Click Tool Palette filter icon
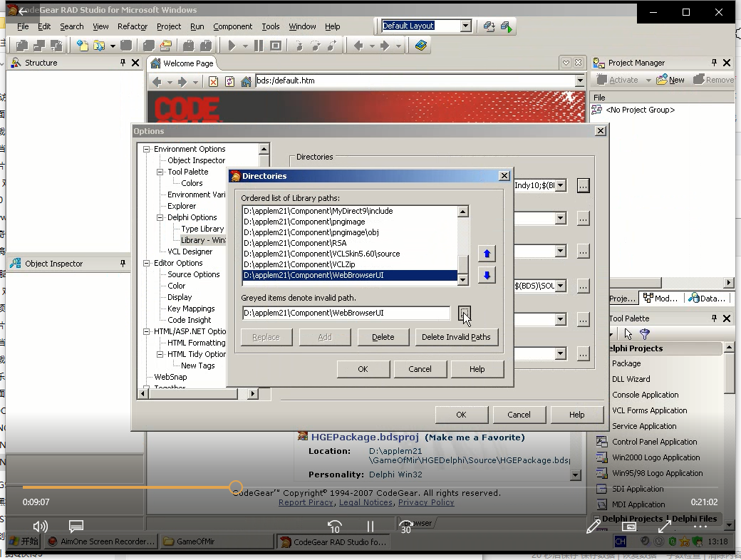This screenshot has height=560, width=741. (x=645, y=334)
